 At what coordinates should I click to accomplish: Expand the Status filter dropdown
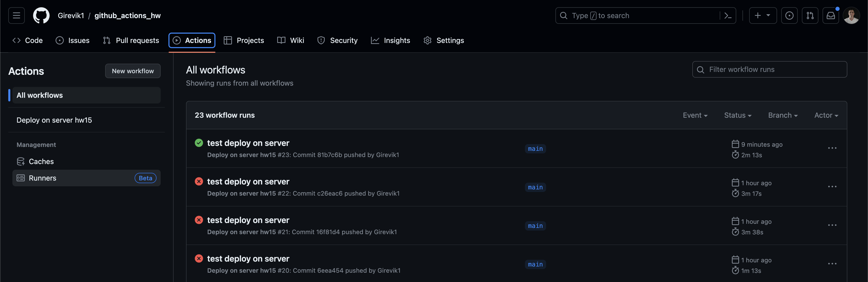tap(739, 115)
